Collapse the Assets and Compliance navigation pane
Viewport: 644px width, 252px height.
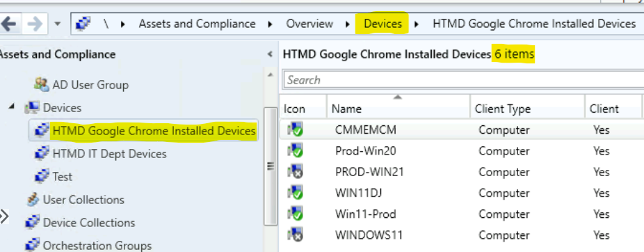click(270, 54)
